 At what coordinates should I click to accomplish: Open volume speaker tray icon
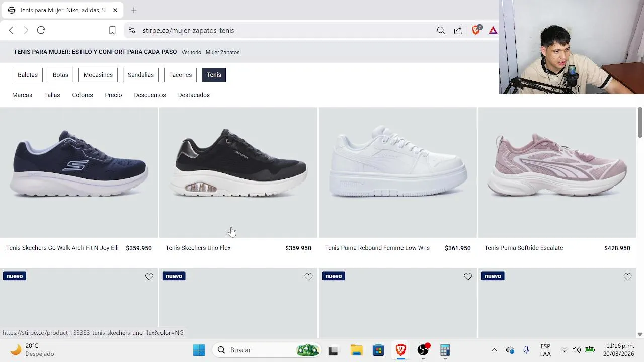577,350
